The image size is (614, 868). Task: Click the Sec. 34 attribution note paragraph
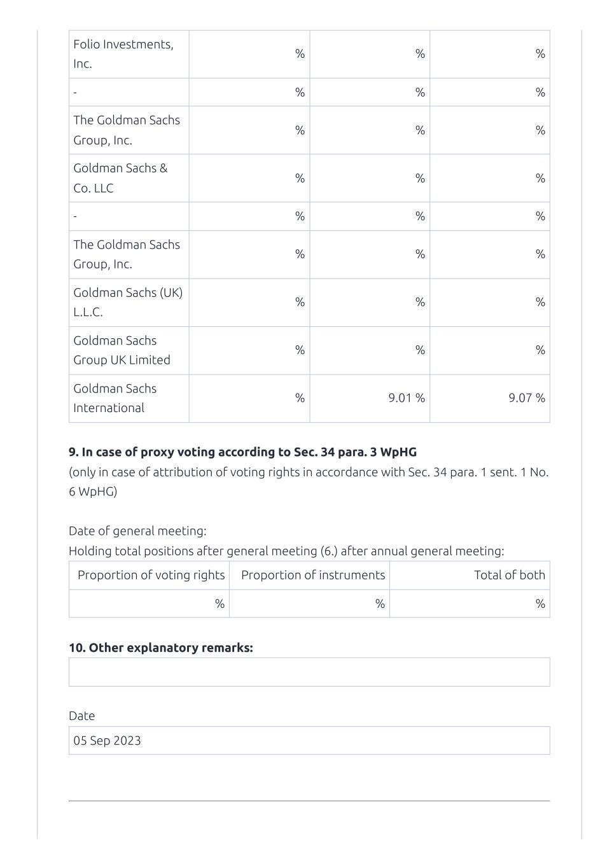pos(309,481)
